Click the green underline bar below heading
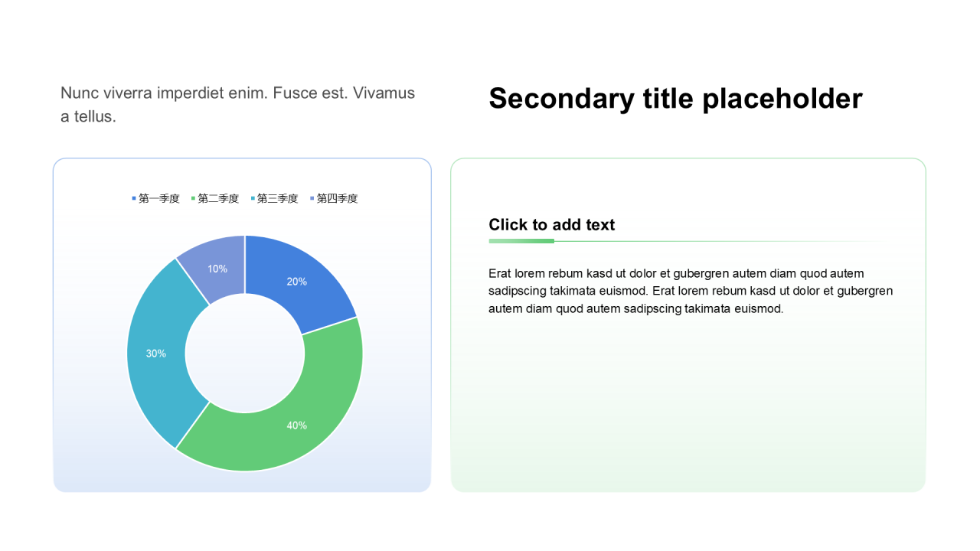 point(521,241)
